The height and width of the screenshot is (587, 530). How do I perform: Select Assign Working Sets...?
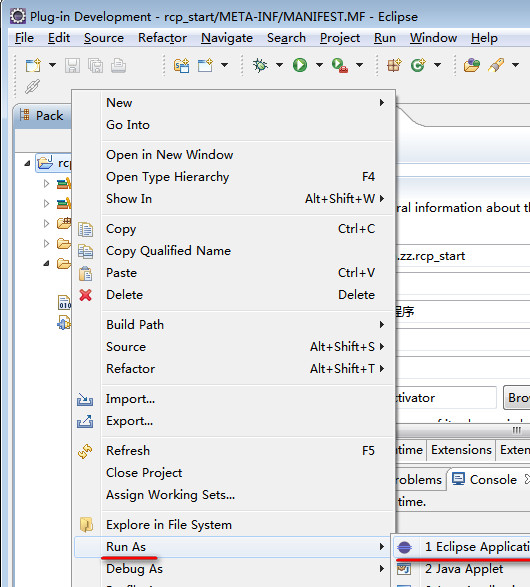click(x=248, y=495)
